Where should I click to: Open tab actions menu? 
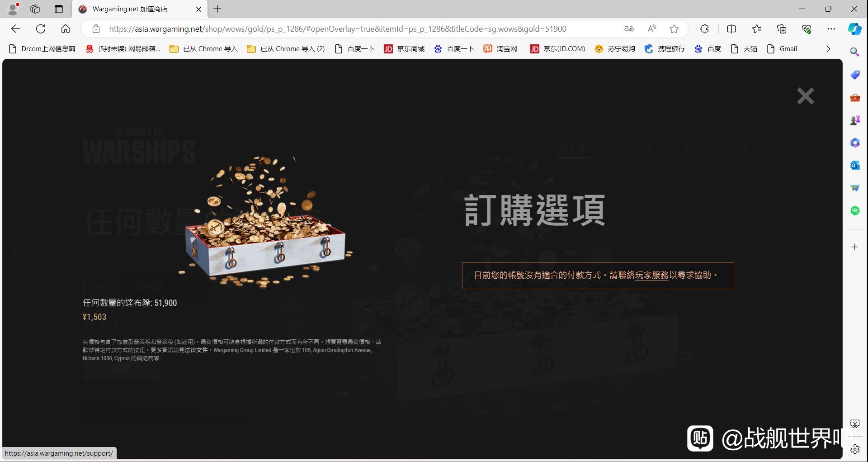[x=58, y=9]
